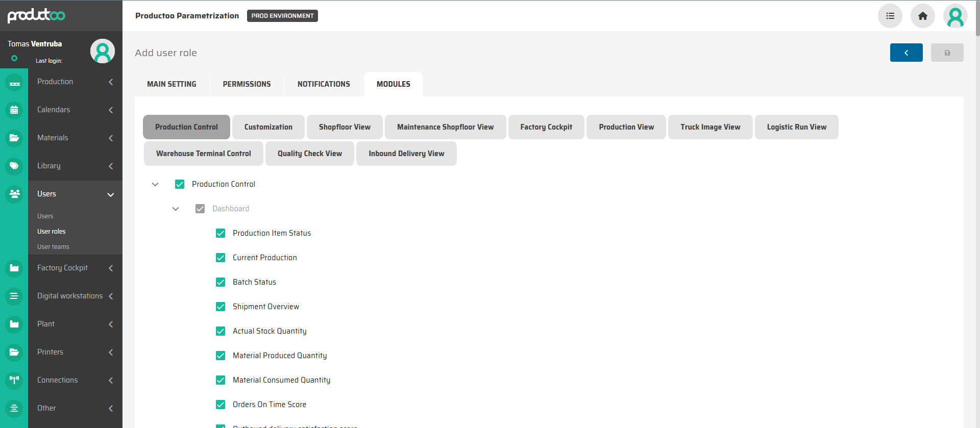Select the Warehouse Terminal Control module
This screenshot has width=980, height=428.
(x=203, y=154)
